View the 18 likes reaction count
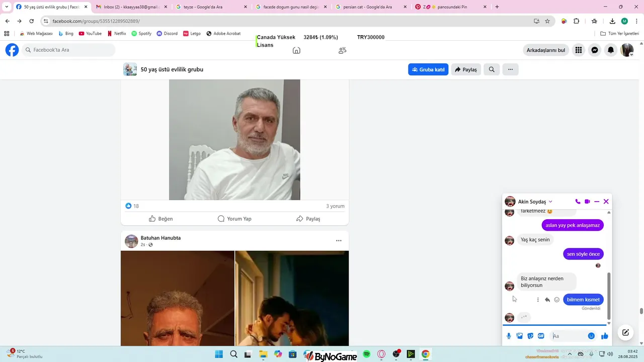The image size is (644, 362). (x=132, y=206)
